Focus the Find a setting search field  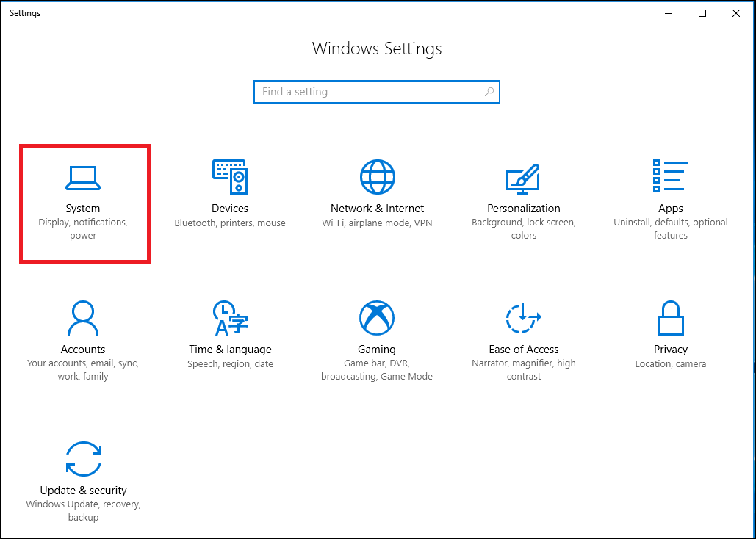pos(377,92)
